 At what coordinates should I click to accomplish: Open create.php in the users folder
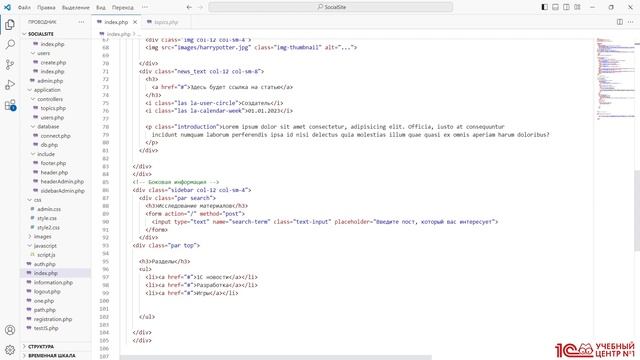tap(53, 62)
